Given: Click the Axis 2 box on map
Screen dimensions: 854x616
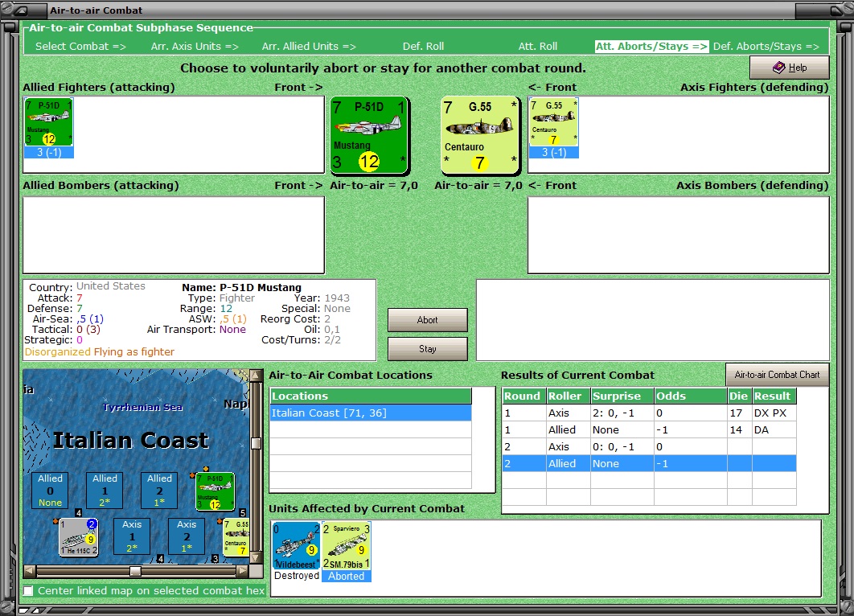Looking at the screenshot, I should tap(187, 536).
